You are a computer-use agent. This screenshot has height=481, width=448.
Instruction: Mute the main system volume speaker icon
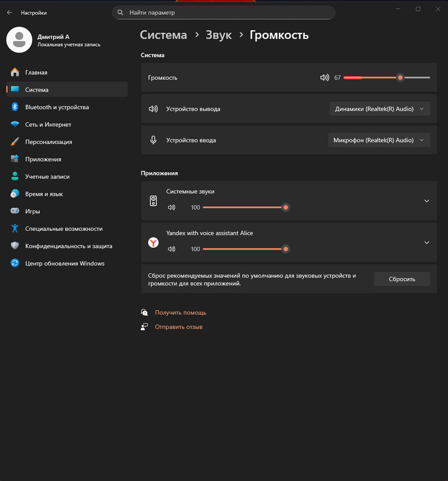point(325,78)
